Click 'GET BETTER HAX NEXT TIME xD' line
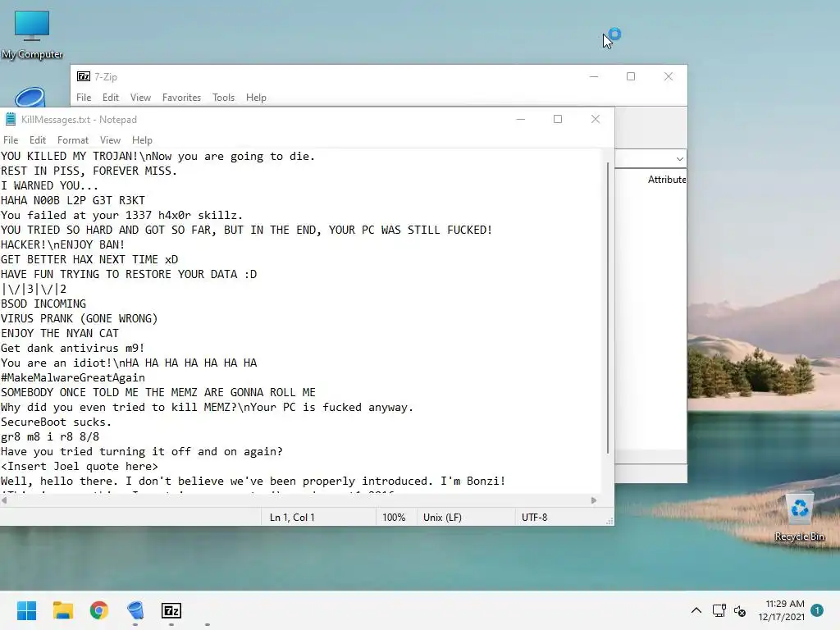 click(89, 260)
